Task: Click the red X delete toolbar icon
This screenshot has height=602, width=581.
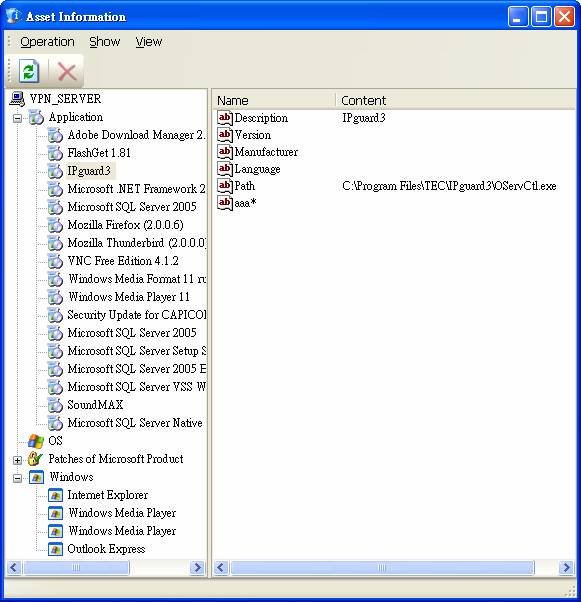Action: pyautogui.click(x=66, y=72)
